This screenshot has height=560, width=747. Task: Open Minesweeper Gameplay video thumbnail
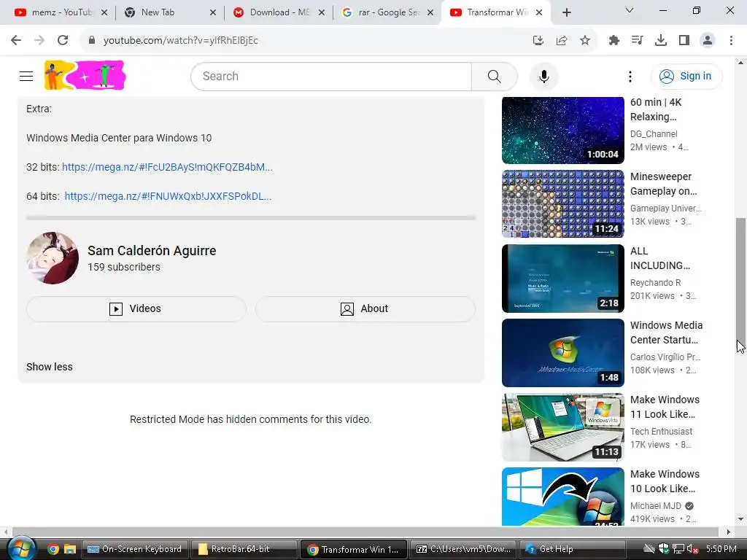point(562,204)
